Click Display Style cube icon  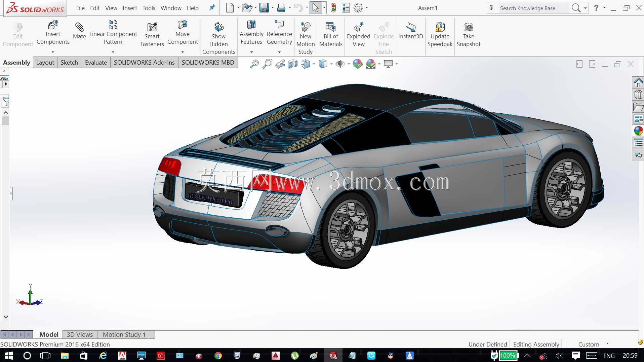click(x=323, y=64)
